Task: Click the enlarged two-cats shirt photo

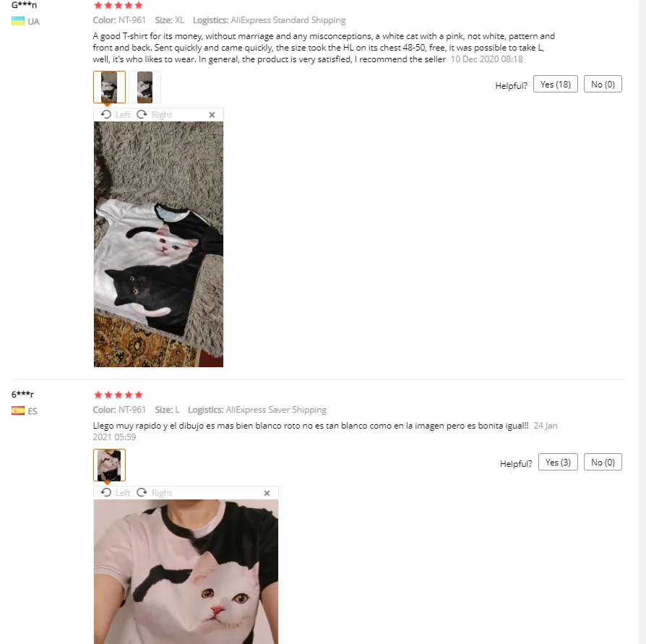Action: click(x=159, y=244)
